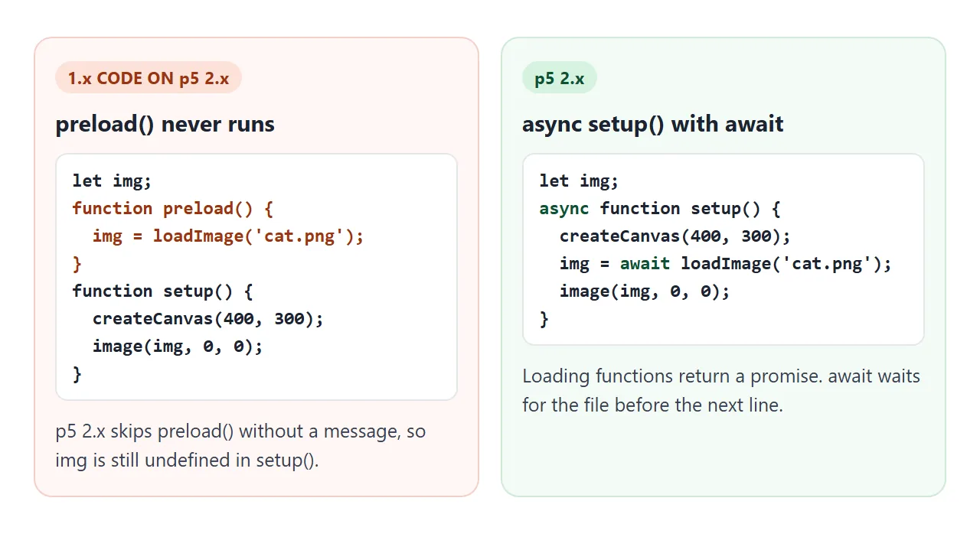This screenshot has width=980, height=537.
Task: Click the 'p5 2.x' green badge
Action: pyautogui.click(x=560, y=78)
